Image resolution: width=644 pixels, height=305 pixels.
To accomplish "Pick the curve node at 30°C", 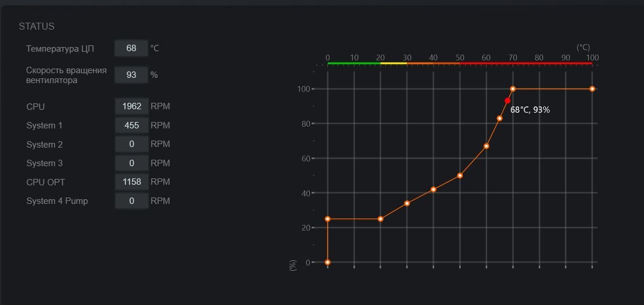I will pyautogui.click(x=407, y=203).
